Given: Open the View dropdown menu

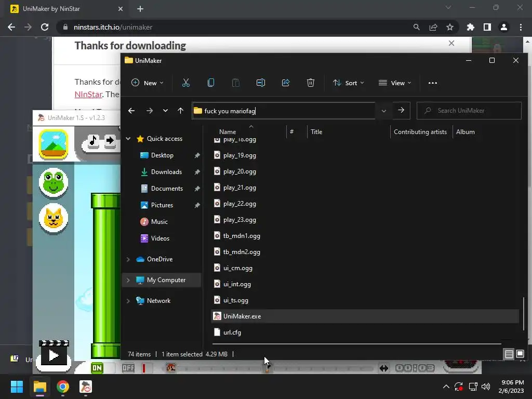Looking at the screenshot, I should tap(395, 83).
